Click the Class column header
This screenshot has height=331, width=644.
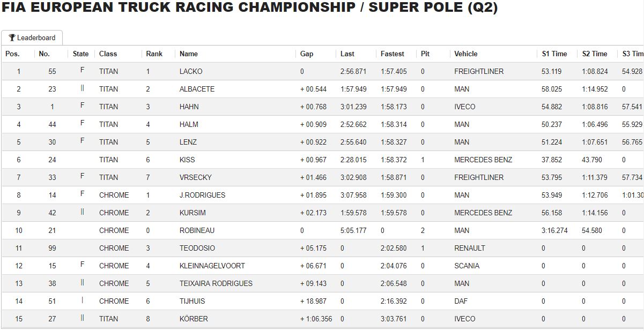(108, 54)
